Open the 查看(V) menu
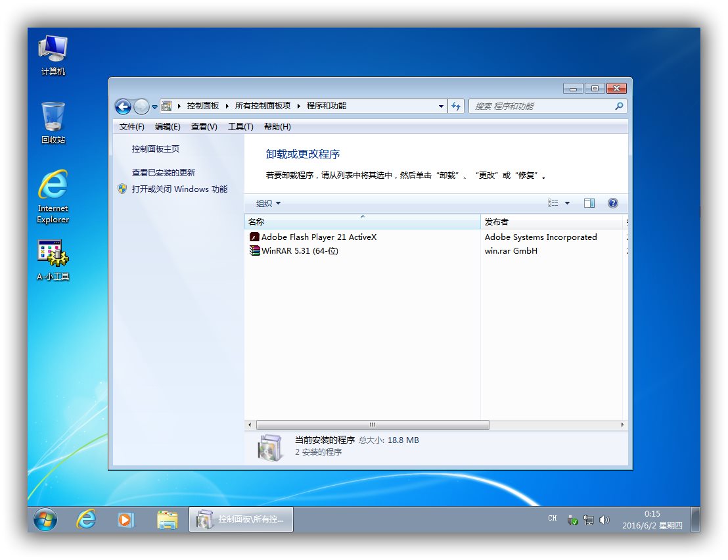The height and width of the screenshot is (560, 728). pos(204,127)
